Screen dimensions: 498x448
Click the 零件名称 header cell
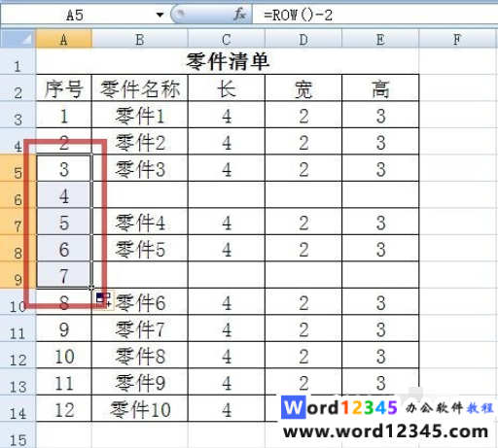[x=140, y=88]
